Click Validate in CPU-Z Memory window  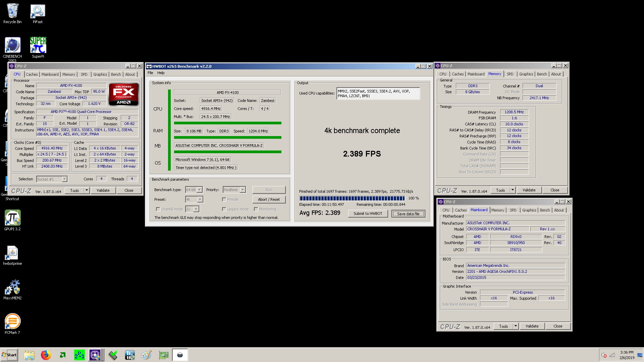pyautogui.click(x=529, y=190)
